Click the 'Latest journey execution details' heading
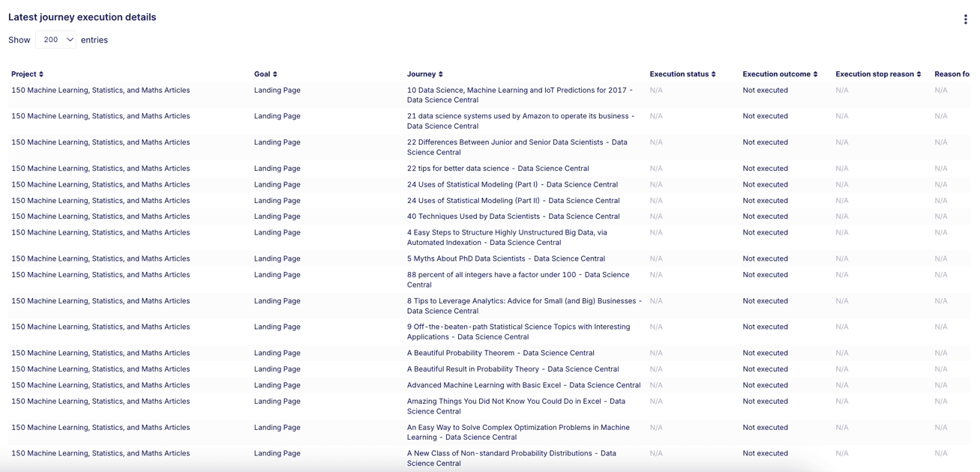This screenshot has width=980, height=472. click(82, 17)
